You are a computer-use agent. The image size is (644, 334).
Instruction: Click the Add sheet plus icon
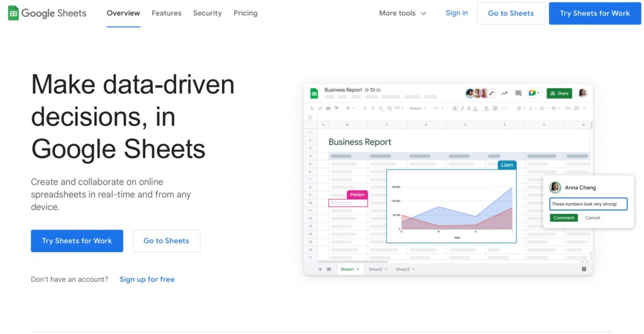(x=320, y=269)
